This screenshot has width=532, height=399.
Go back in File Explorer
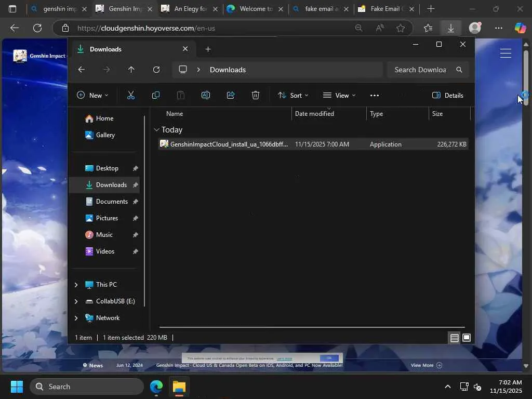(x=82, y=70)
